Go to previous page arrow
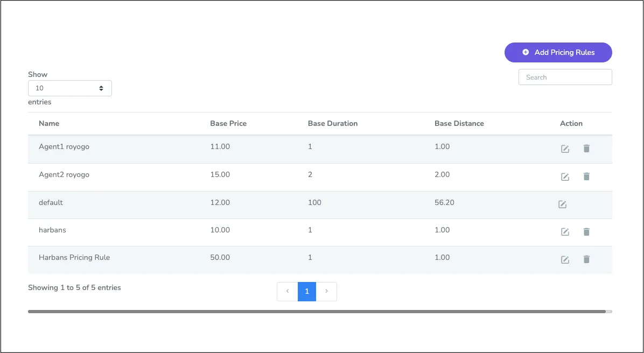 tap(288, 291)
